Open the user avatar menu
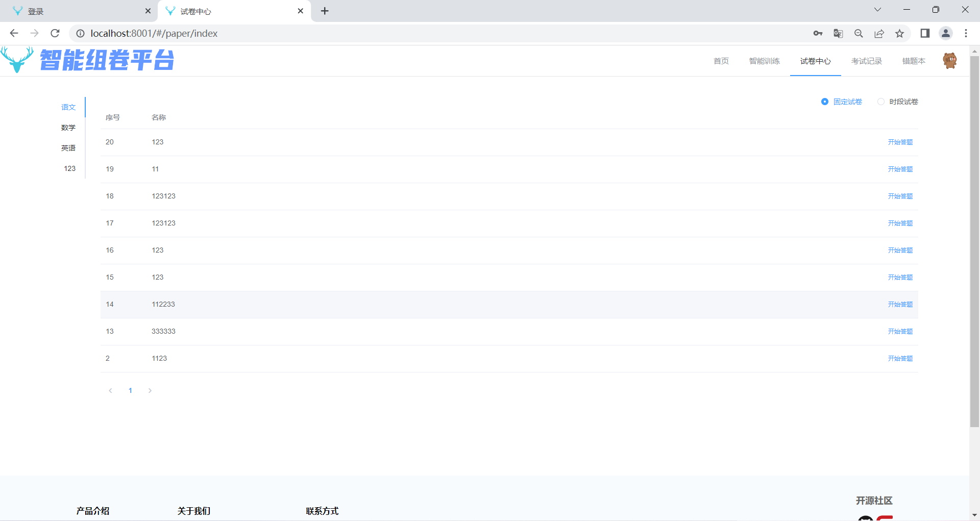The height and width of the screenshot is (521, 980). (949, 61)
